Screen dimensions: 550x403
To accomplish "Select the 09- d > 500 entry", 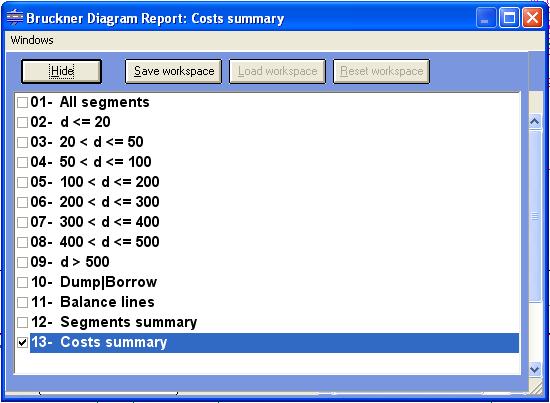I will click(x=70, y=262).
